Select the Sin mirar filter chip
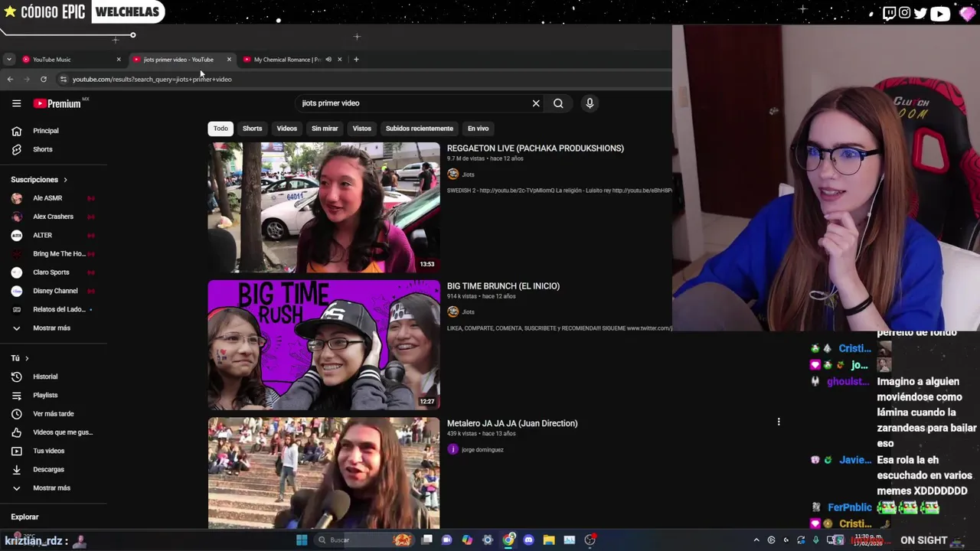The image size is (980, 551). point(325,129)
